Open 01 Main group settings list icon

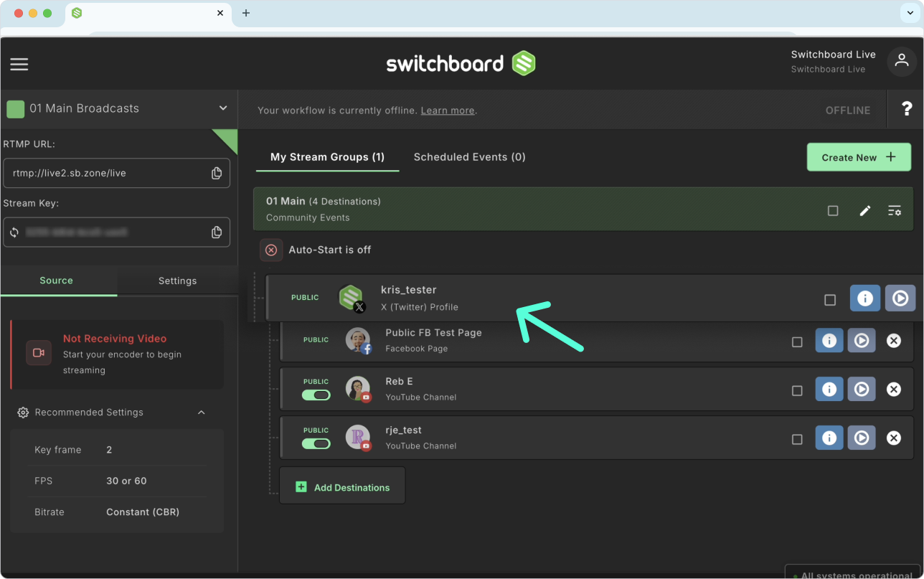pyautogui.click(x=895, y=210)
